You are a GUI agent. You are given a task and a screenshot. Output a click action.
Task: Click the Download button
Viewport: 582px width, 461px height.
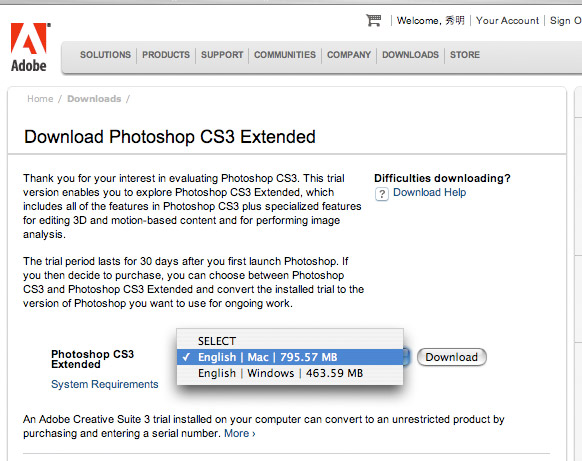click(x=452, y=357)
